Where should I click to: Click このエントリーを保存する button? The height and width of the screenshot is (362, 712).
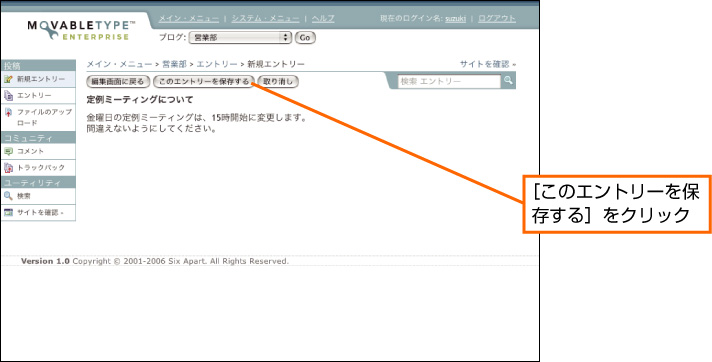(x=204, y=82)
